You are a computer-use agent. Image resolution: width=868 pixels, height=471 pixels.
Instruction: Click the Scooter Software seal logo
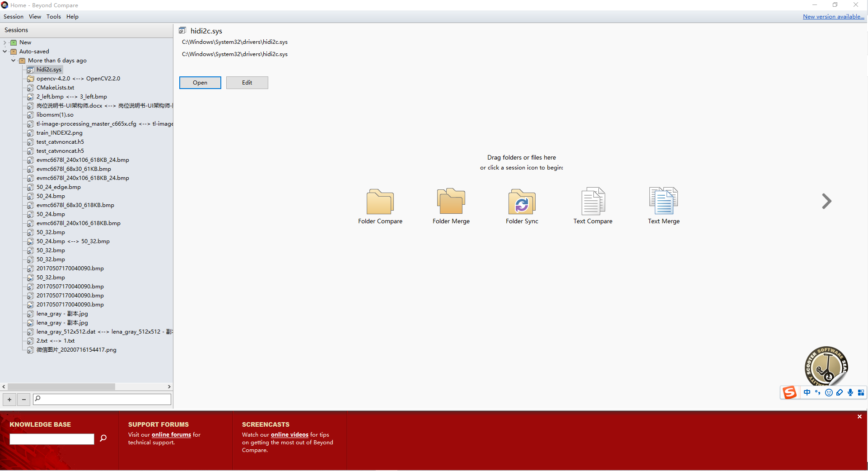tap(826, 367)
